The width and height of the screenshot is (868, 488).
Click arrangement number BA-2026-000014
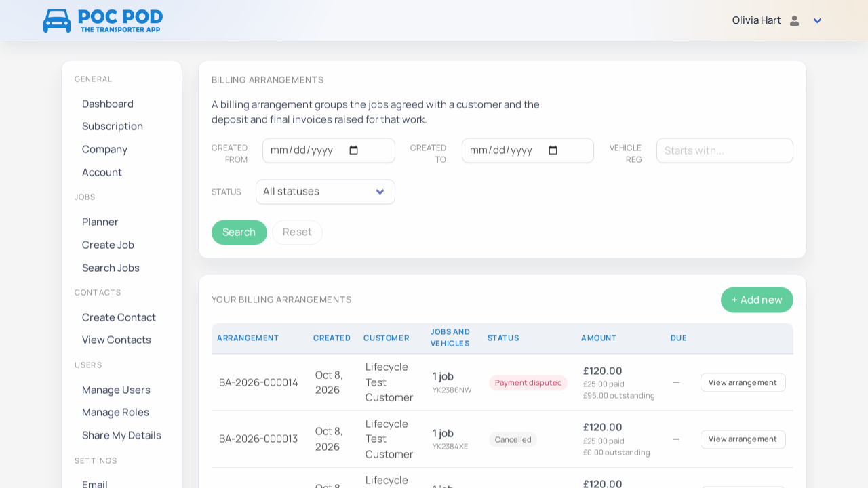[258, 382]
